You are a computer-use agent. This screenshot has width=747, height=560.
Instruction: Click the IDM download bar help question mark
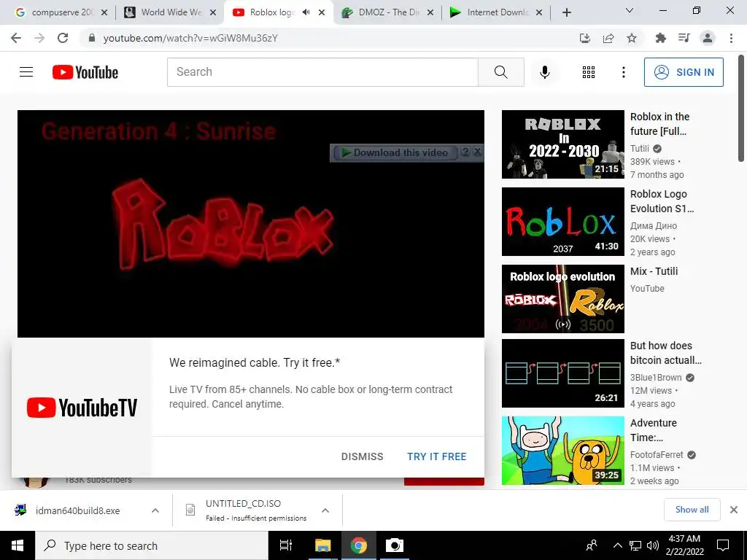pos(465,152)
